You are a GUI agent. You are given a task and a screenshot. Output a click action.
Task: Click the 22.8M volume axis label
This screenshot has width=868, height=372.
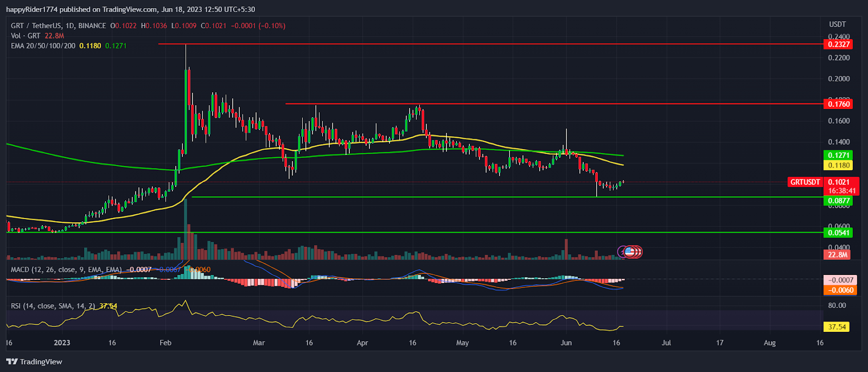(838, 255)
